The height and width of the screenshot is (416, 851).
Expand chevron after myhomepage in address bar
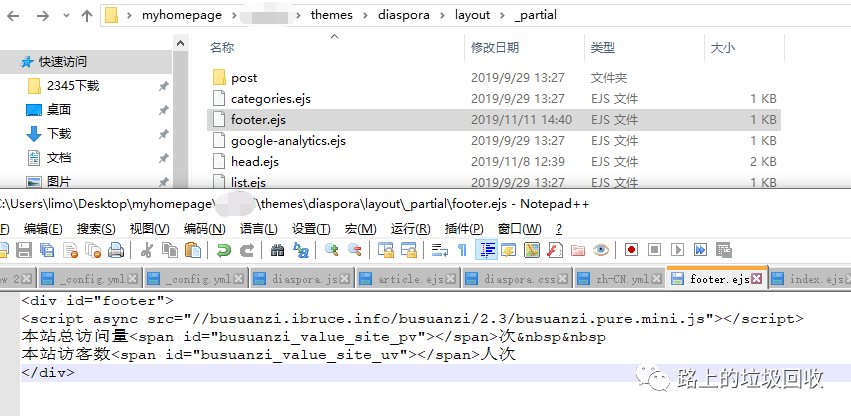coord(232,15)
